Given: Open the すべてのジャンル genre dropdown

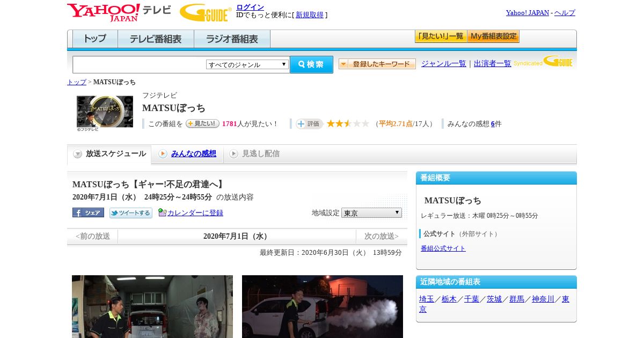Looking at the screenshot, I should 247,64.
